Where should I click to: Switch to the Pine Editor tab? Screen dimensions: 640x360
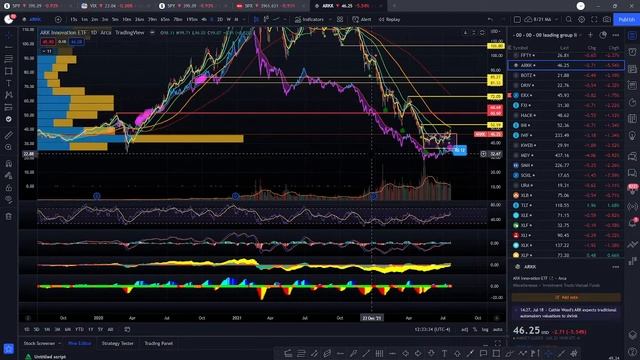[x=80, y=343]
